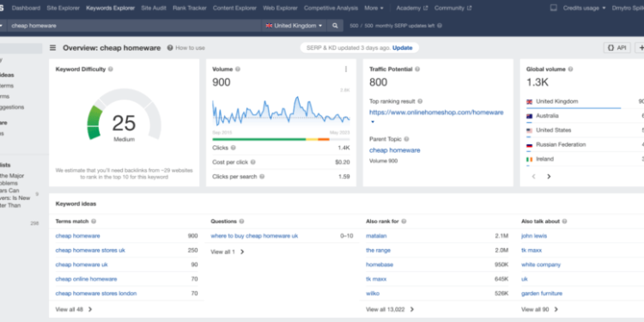The image size is (644, 322).
Task: Select Australia in Global volume list
Action: (547, 116)
